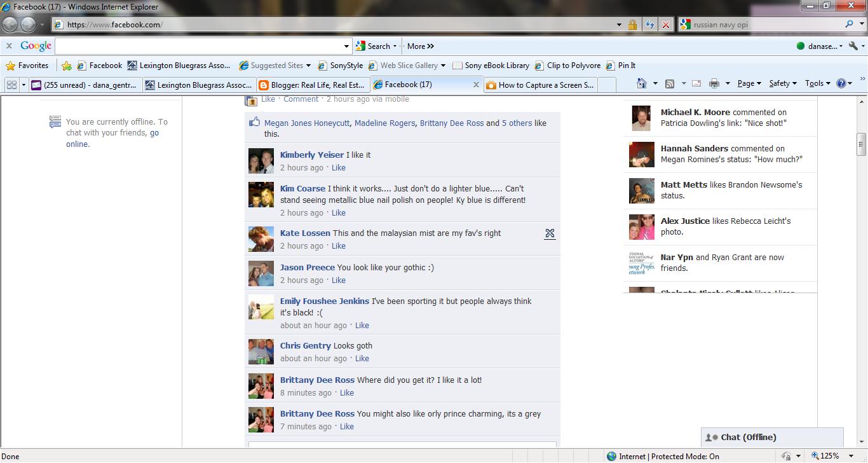The image size is (868, 463).
Task: Open the 5 others likes link
Action: [x=517, y=123]
